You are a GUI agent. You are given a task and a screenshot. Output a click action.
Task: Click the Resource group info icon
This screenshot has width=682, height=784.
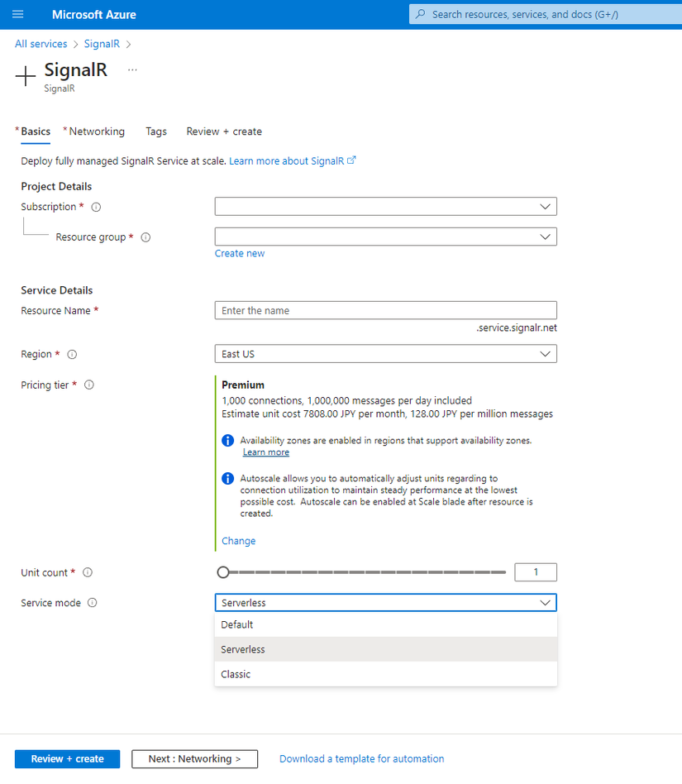tap(145, 237)
